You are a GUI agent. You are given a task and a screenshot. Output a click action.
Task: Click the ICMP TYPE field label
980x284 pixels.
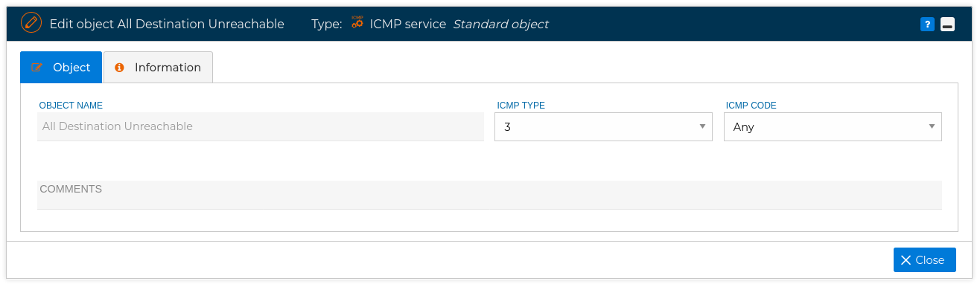[x=521, y=106]
